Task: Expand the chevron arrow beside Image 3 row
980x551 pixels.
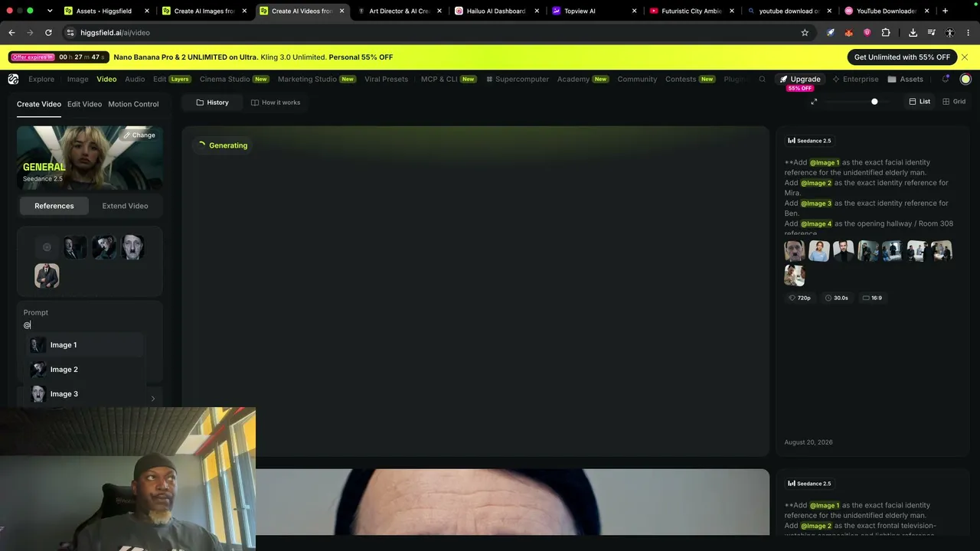Action: [x=153, y=398]
